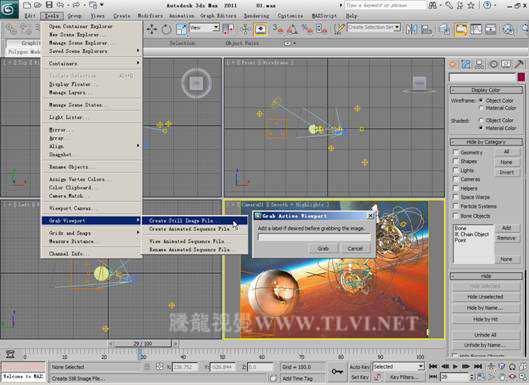Select Wireframe Object Color radio button
529x385 pixels.
point(481,101)
